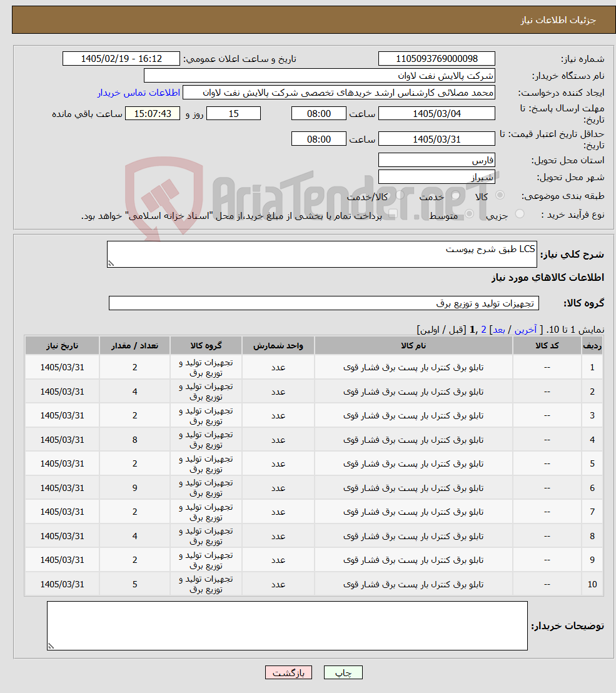
Task: Click the buyer organization name field
Action: pyautogui.click(x=319, y=76)
